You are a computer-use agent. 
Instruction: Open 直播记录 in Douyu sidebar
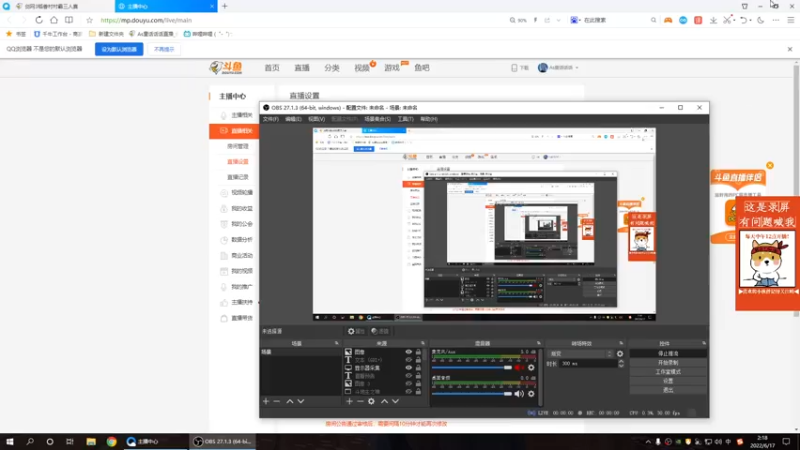point(238,177)
